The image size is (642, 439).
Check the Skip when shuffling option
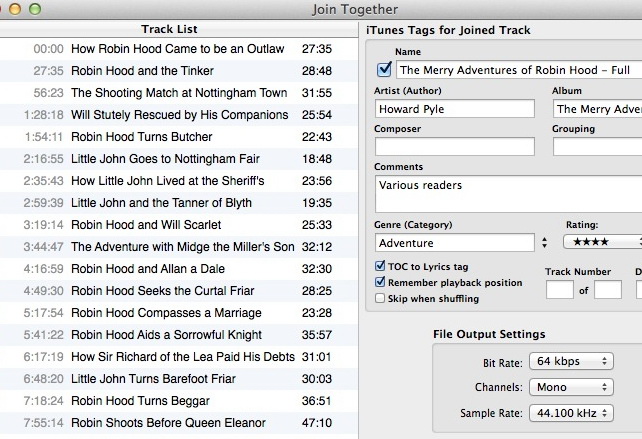pos(380,298)
